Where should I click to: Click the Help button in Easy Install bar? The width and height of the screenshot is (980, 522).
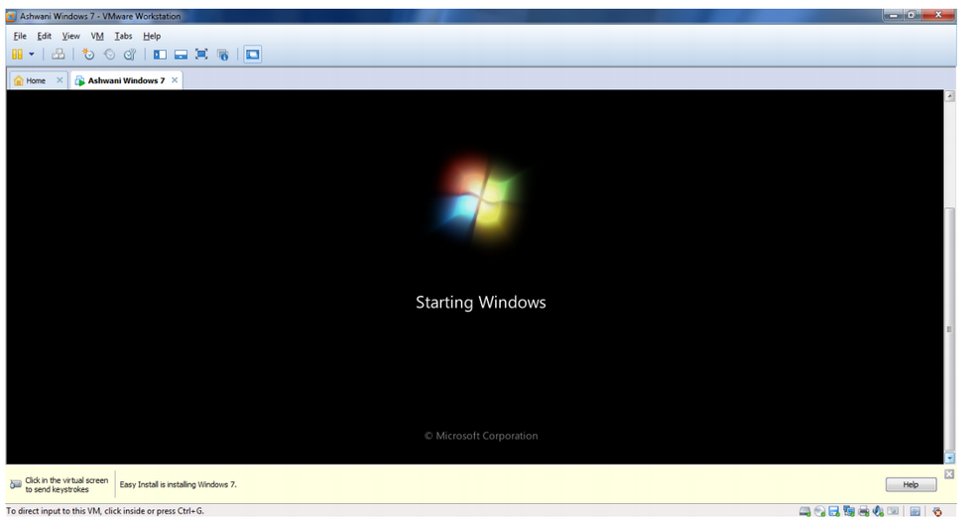[910, 485]
